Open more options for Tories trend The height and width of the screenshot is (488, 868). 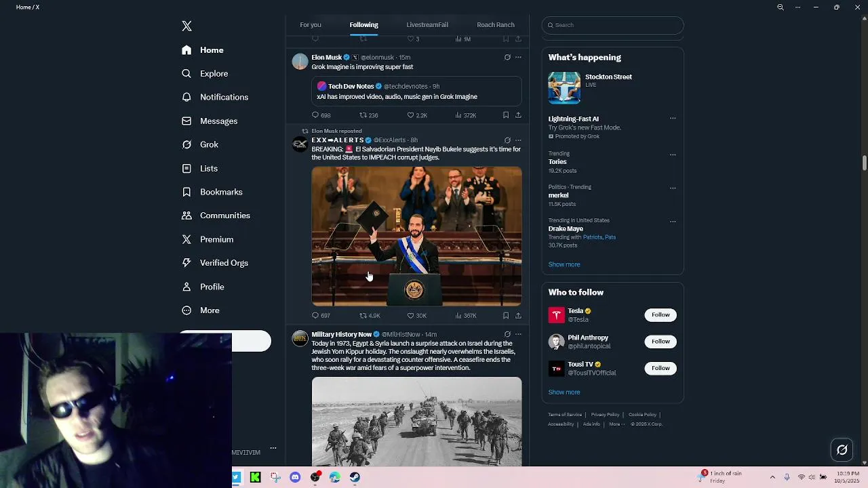[x=673, y=155]
